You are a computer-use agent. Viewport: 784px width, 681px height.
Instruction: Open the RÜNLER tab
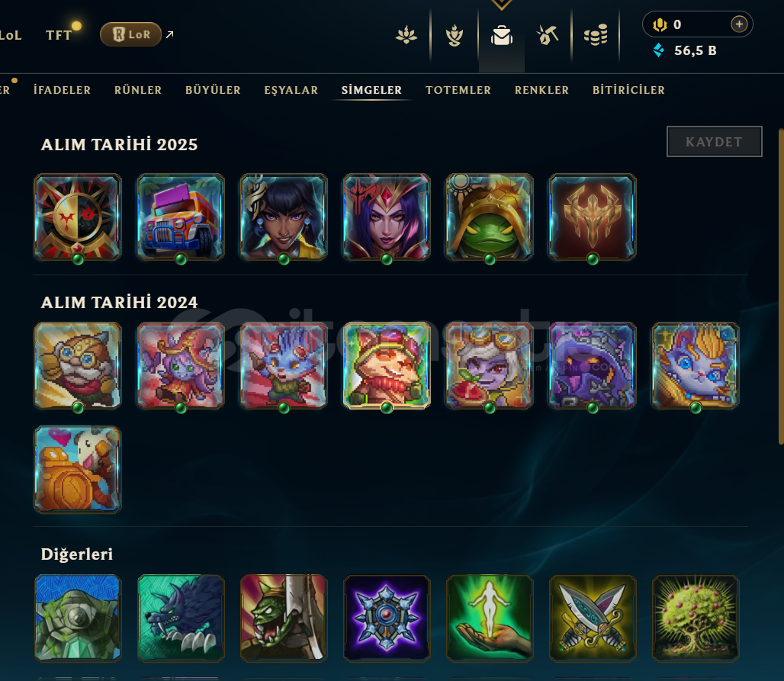138,90
